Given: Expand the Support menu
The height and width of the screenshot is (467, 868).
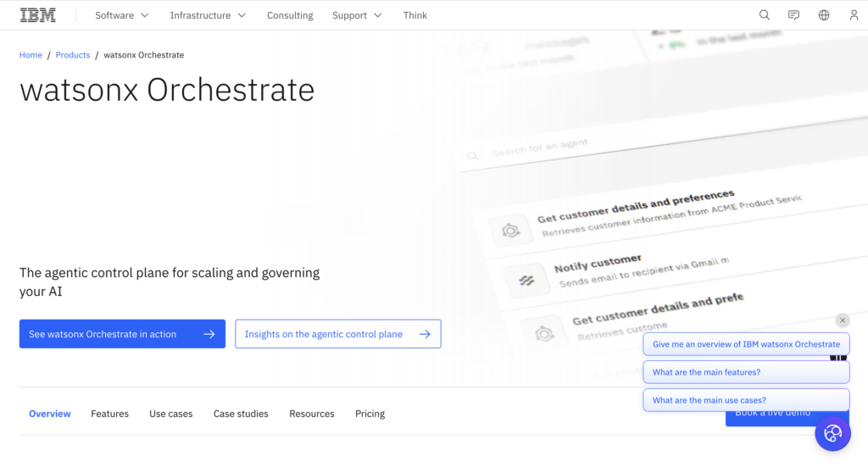Looking at the screenshot, I should pyautogui.click(x=357, y=15).
